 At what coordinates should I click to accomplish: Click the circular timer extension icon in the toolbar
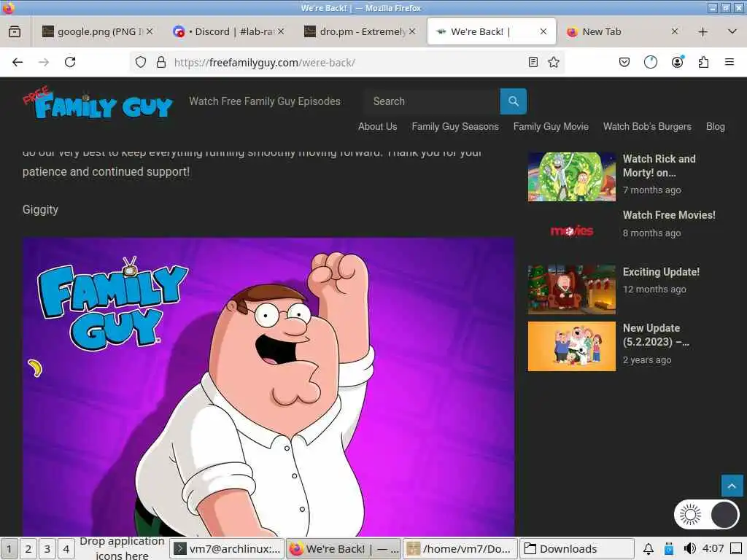pos(650,63)
